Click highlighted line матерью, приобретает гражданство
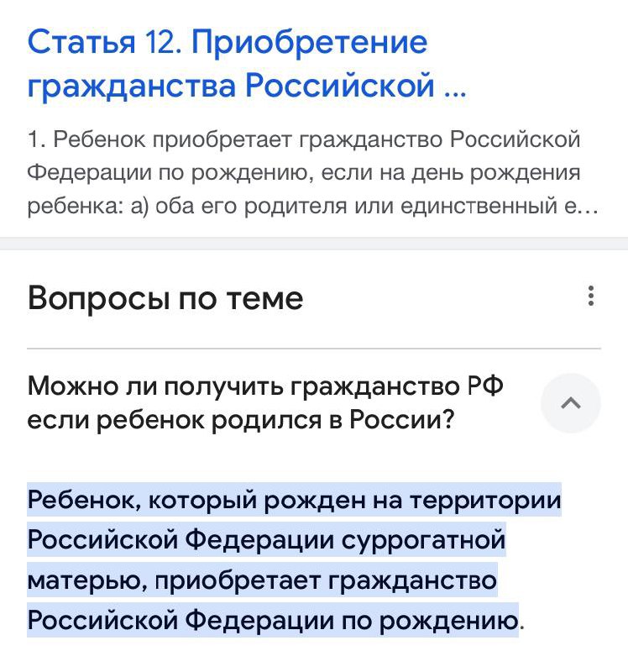The height and width of the screenshot is (672, 628). [263, 580]
